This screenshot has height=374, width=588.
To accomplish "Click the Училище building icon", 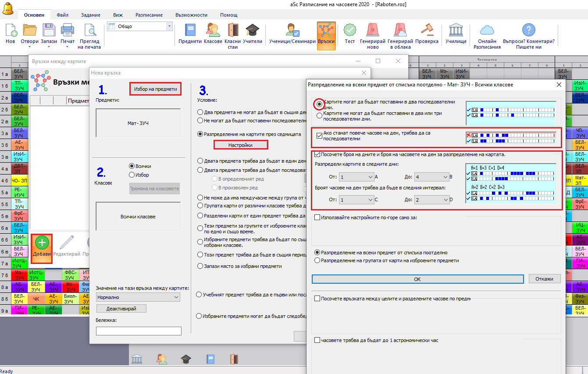I will [456, 31].
